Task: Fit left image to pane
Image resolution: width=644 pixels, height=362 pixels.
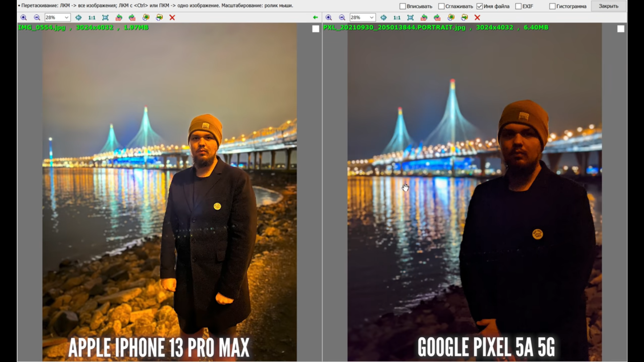Action: (x=105, y=17)
